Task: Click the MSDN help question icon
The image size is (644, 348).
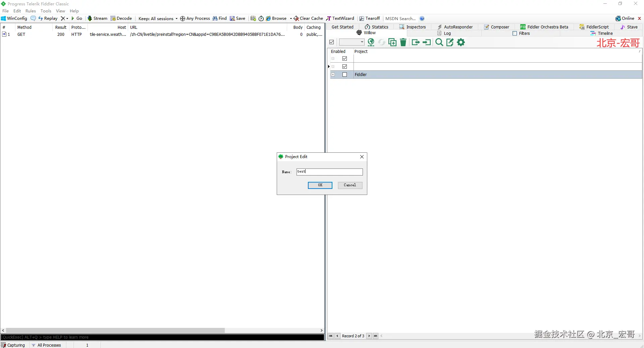Action: [422, 18]
